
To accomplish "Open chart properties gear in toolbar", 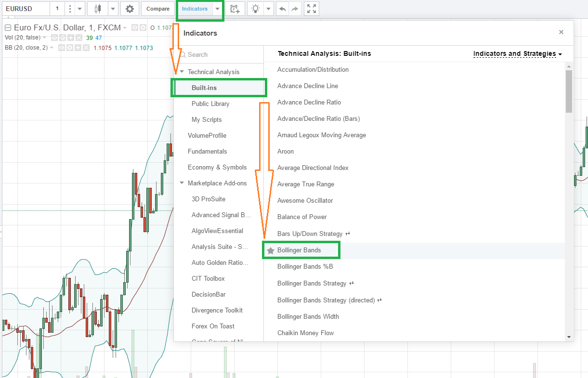I will (x=130, y=9).
